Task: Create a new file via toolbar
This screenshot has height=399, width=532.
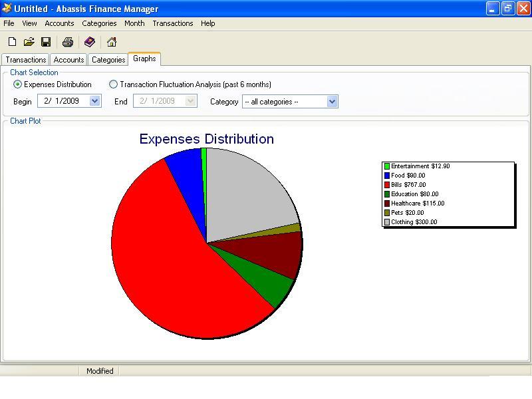Action: coord(11,41)
